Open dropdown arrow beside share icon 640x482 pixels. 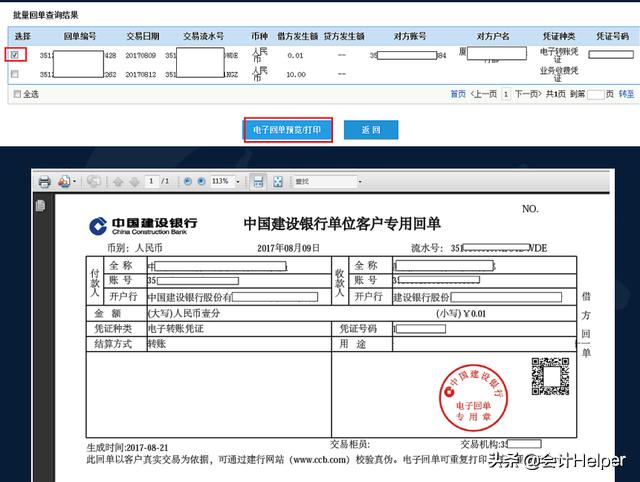coord(74,182)
